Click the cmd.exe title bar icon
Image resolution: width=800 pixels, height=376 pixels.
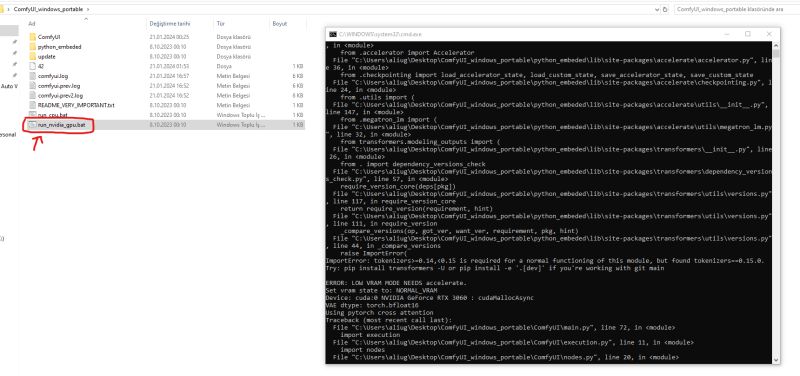coord(333,34)
